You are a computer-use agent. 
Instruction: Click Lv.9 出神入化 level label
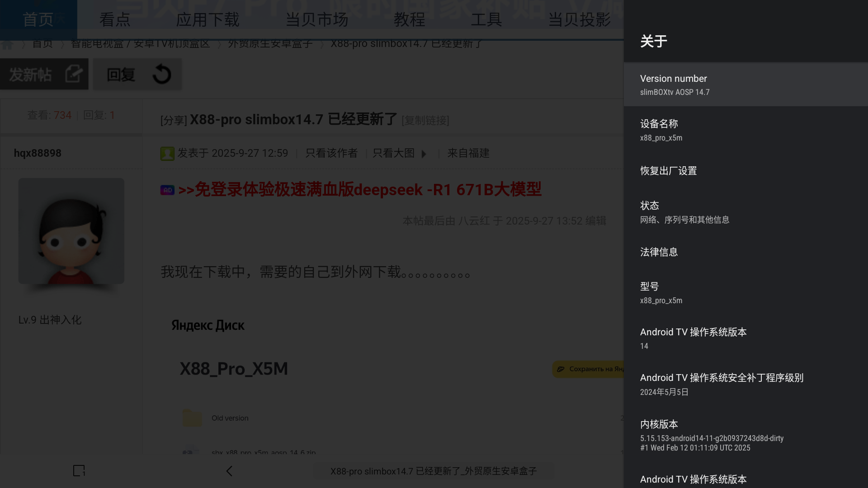[x=50, y=320]
